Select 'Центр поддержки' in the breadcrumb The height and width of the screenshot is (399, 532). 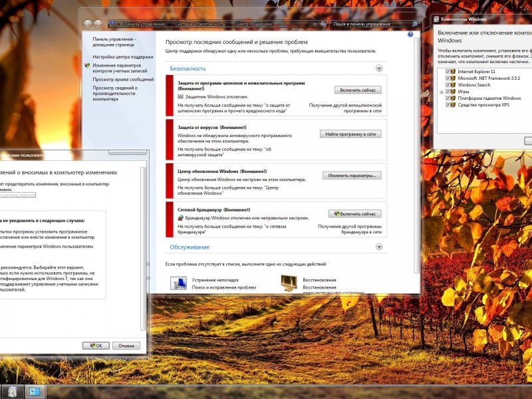(x=253, y=24)
